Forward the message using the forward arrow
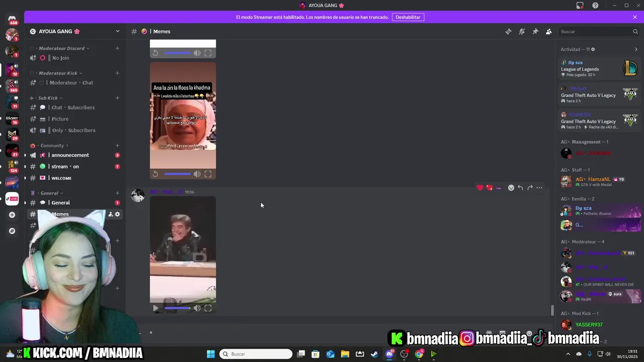Image resolution: width=644 pixels, height=362 pixels. 530,188
